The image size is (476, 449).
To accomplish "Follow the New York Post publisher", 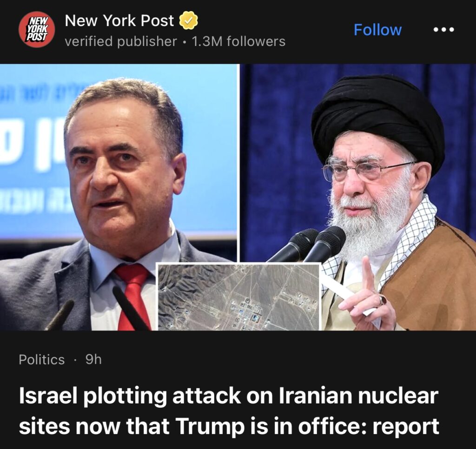I will coord(377,30).
